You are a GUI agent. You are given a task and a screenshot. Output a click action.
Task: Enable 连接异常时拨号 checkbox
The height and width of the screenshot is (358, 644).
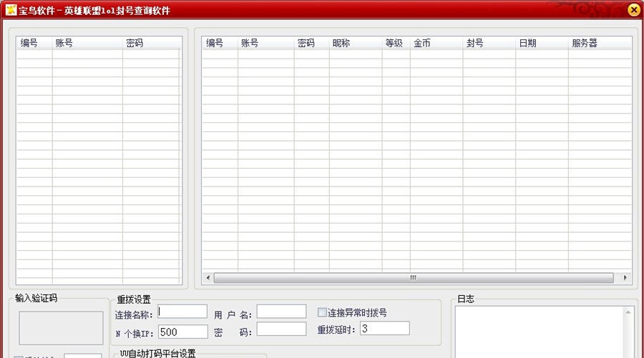tap(322, 312)
